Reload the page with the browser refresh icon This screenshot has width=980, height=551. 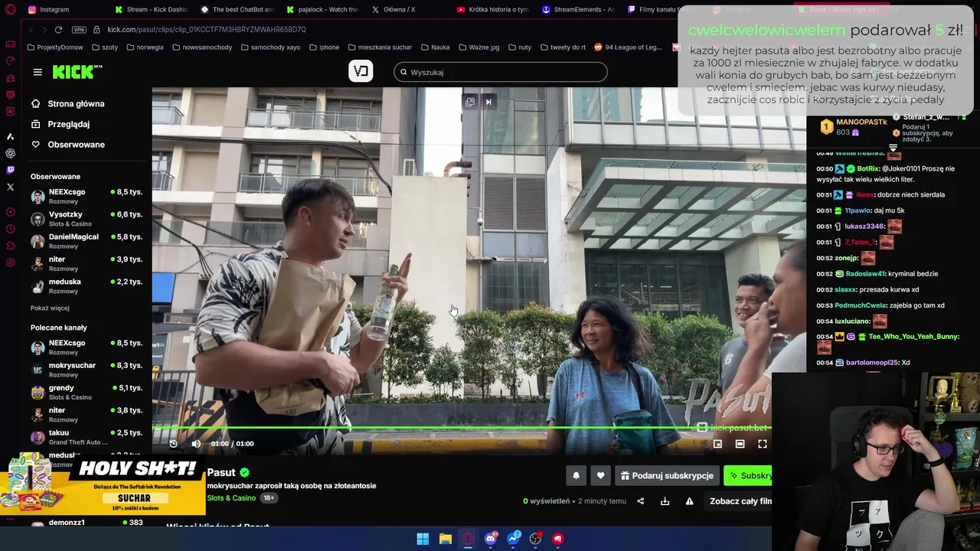[x=58, y=29]
